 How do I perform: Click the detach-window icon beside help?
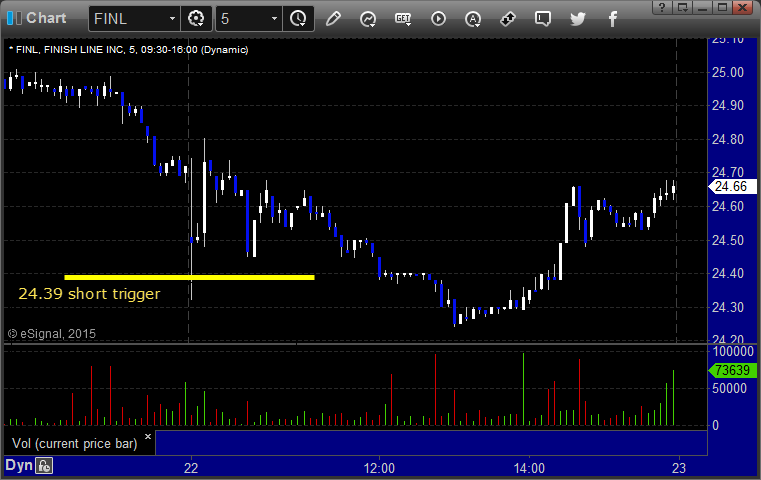682,7
